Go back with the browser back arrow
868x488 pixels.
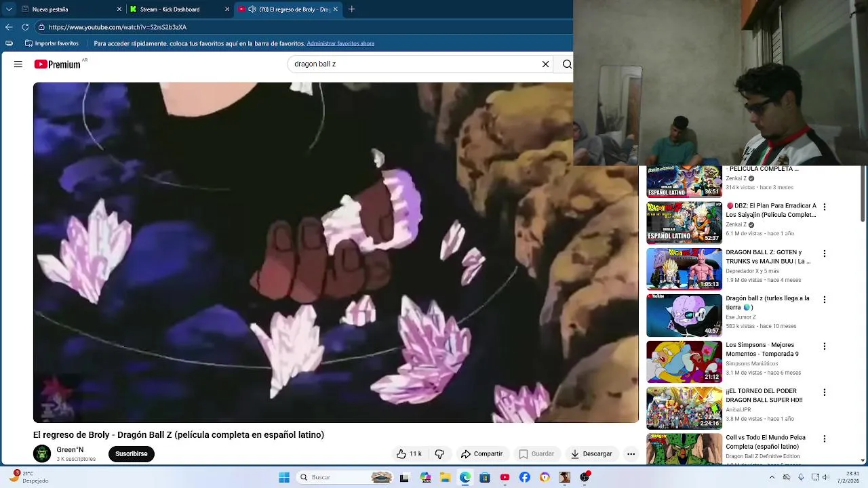pyautogui.click(x=9, y=27)
